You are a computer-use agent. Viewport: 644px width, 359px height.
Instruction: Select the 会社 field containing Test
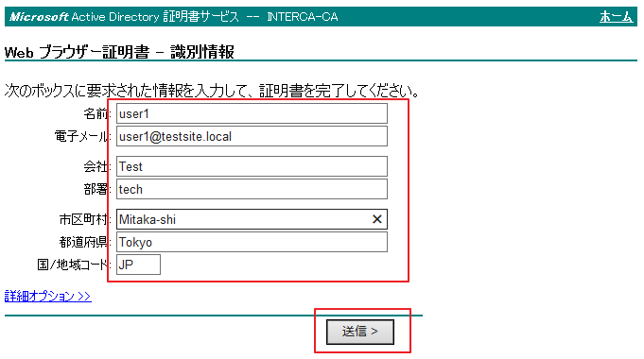[x=252, y=166]
